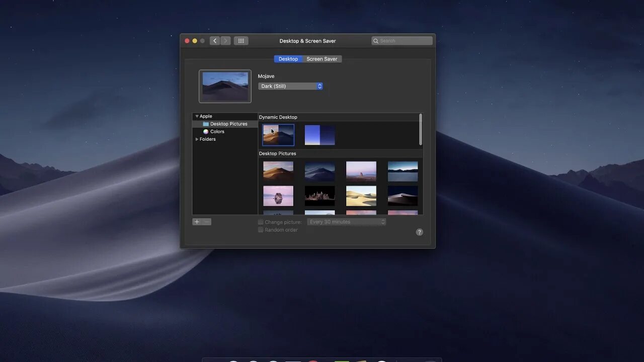This screenshot has width=644, height=362.
Task: Open help with the question mark button
Action: 420,232
